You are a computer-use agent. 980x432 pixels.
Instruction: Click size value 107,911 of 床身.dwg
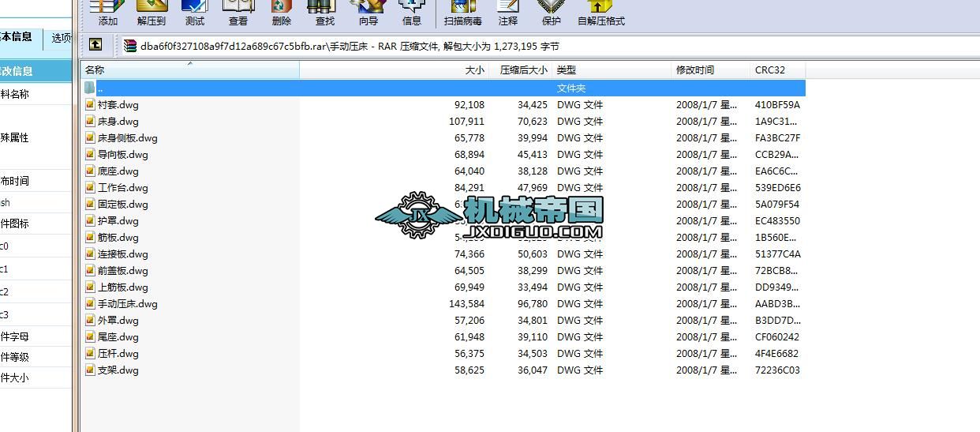click(x=466, y=121)
